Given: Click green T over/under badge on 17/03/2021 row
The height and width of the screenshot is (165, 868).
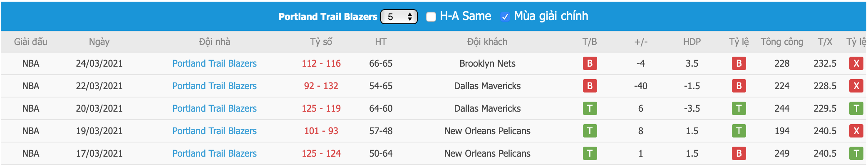Looking at the screenshot, I should tap(856, 153).
